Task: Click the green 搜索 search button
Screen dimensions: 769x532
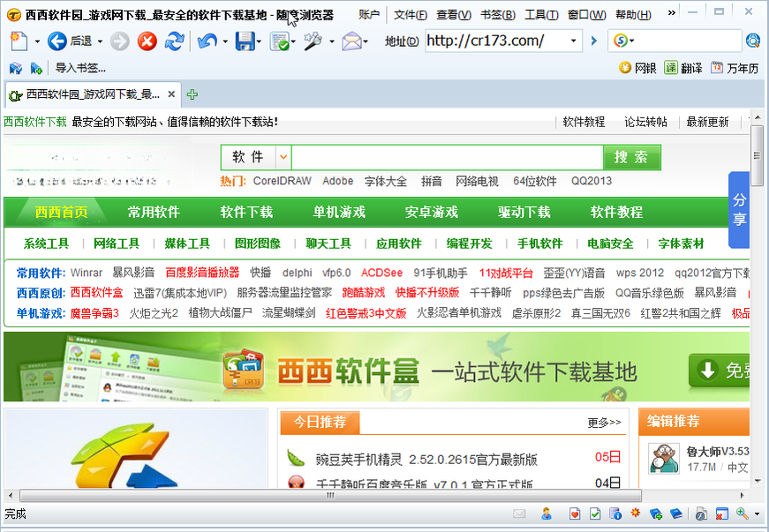Action: 631,157
